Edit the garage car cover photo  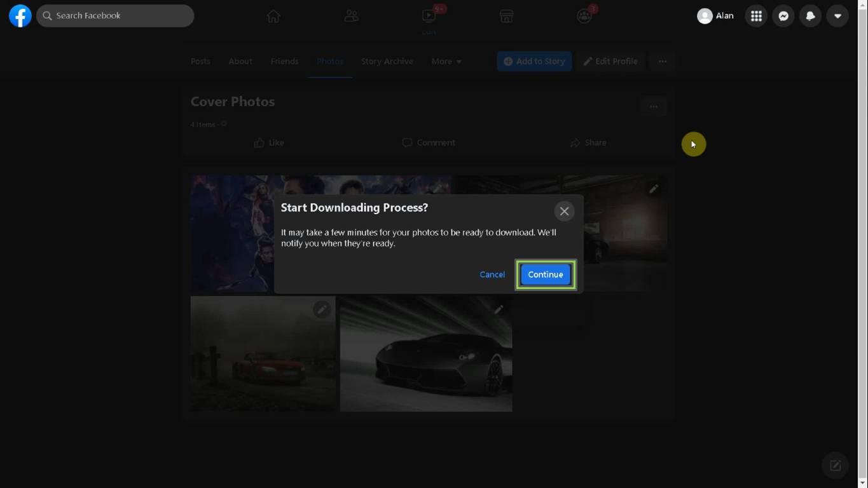click(654, 189)
